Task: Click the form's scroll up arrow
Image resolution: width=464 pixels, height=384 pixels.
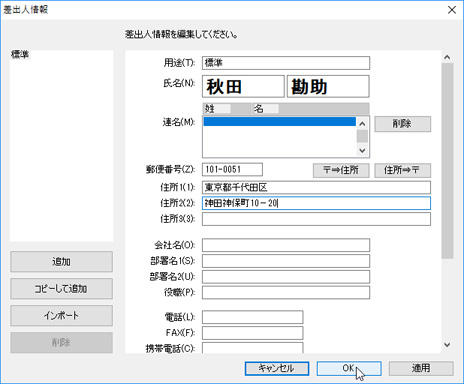Action: pyautogui.click(x=447, y=57)
